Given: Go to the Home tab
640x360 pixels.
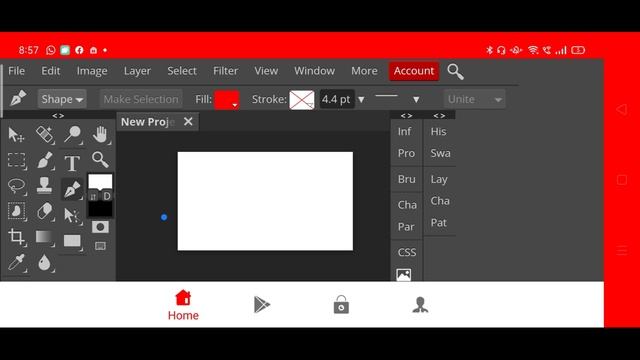Looking at the screenshot, I should coord(183,305).
